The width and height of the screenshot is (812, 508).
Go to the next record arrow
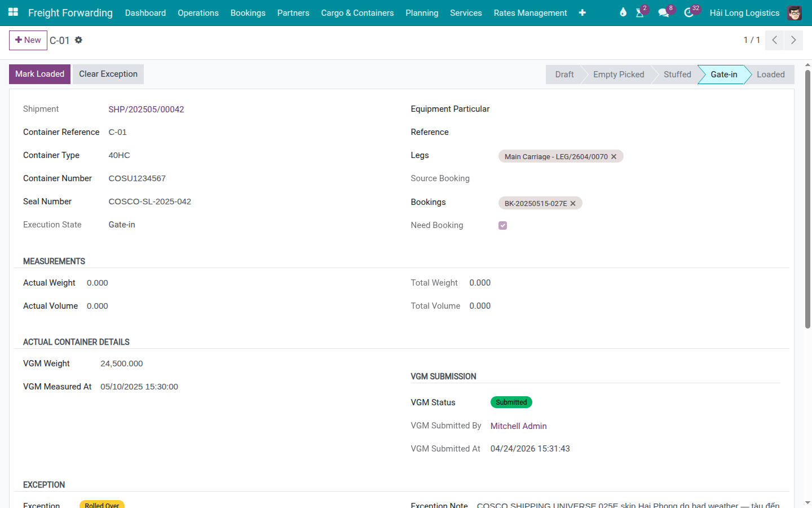(x=793, y=40)
